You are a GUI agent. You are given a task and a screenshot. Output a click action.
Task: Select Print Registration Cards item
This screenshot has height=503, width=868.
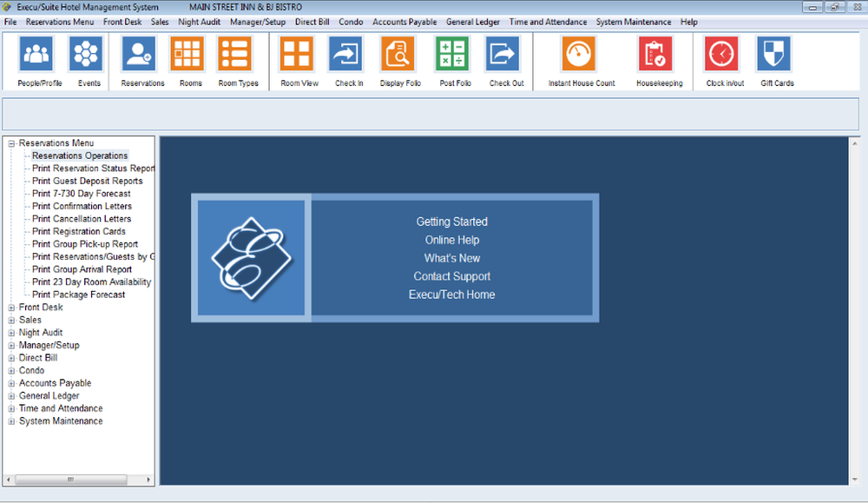(79, 232)
